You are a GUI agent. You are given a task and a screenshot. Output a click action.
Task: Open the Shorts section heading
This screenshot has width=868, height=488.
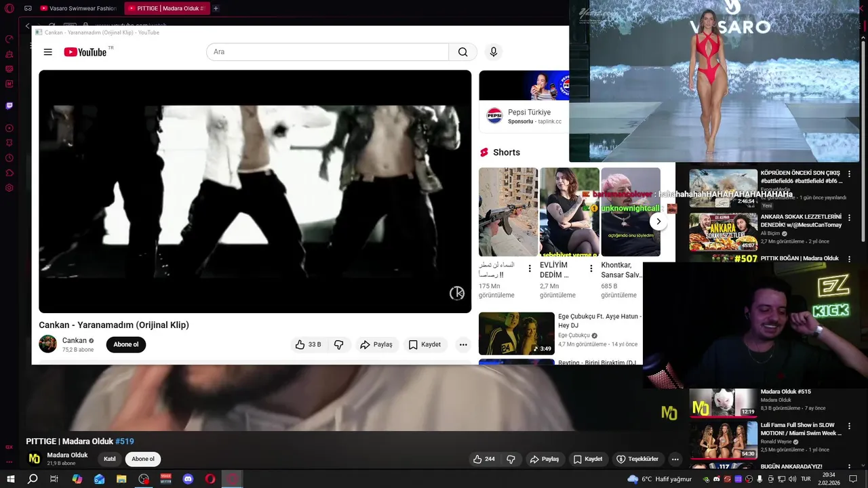[506, 152]
